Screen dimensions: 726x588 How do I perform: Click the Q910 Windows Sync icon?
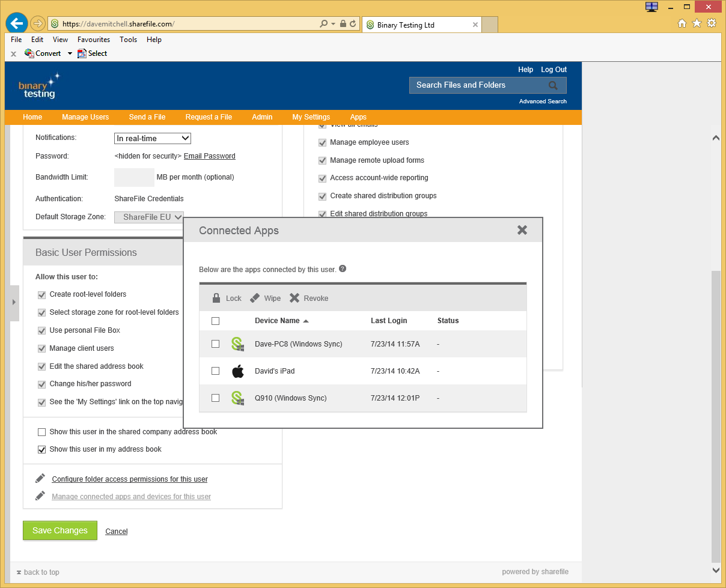pyautogui.click(x=238, y=398)
